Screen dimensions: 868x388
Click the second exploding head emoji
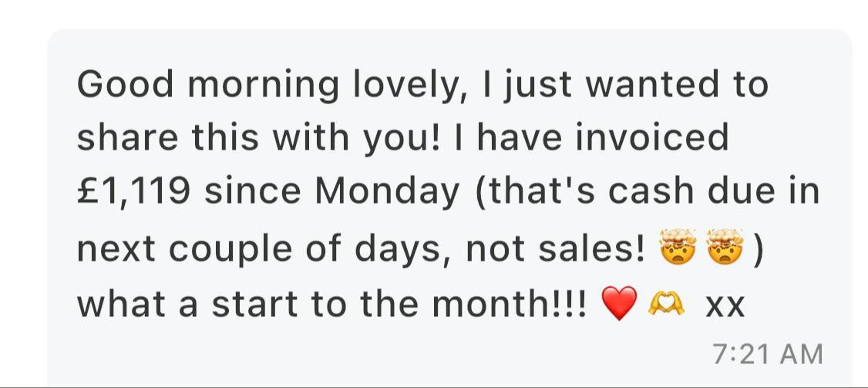coord(725,246)
